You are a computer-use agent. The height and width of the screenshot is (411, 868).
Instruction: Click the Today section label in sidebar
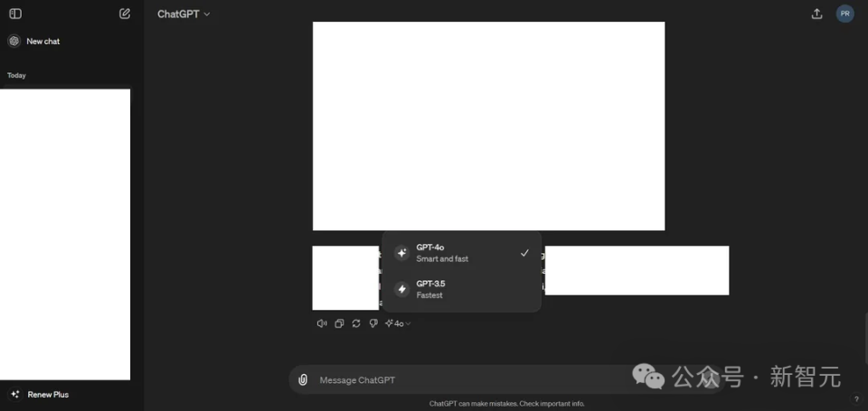(x=16, y=75)
